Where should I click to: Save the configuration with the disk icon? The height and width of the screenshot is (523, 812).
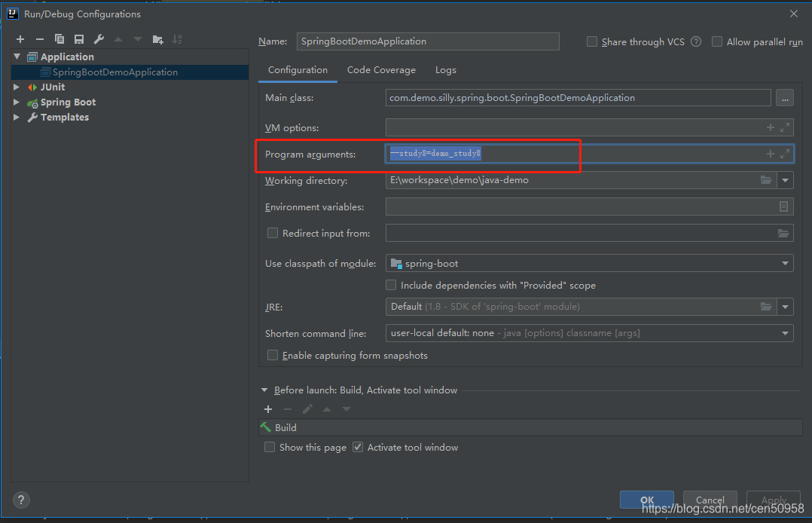(78, 39)
